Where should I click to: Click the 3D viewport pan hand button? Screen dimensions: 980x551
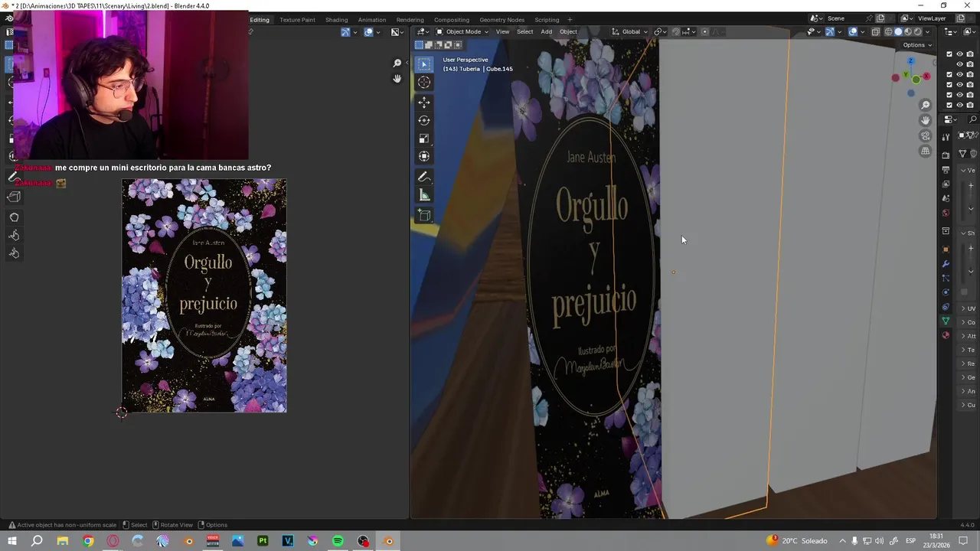pos(926,120)
